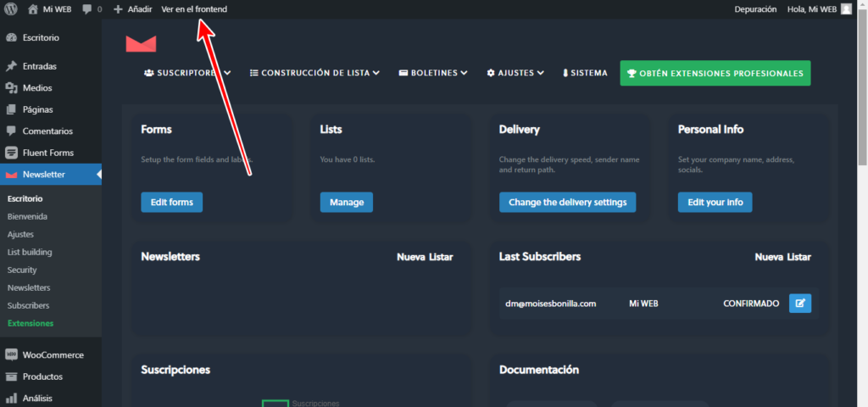Open Ver en el frontend in admin bar
This screenshot has width=868, height=407.
coord(194,9)
